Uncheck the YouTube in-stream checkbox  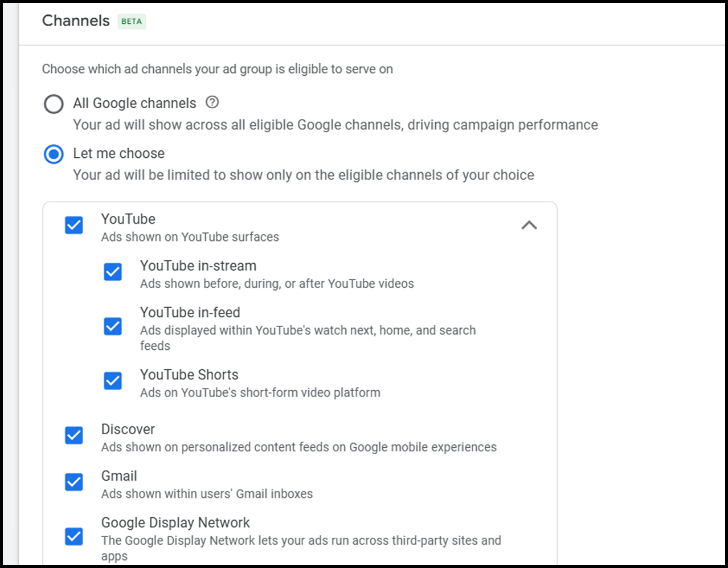[x=113, y=272]
